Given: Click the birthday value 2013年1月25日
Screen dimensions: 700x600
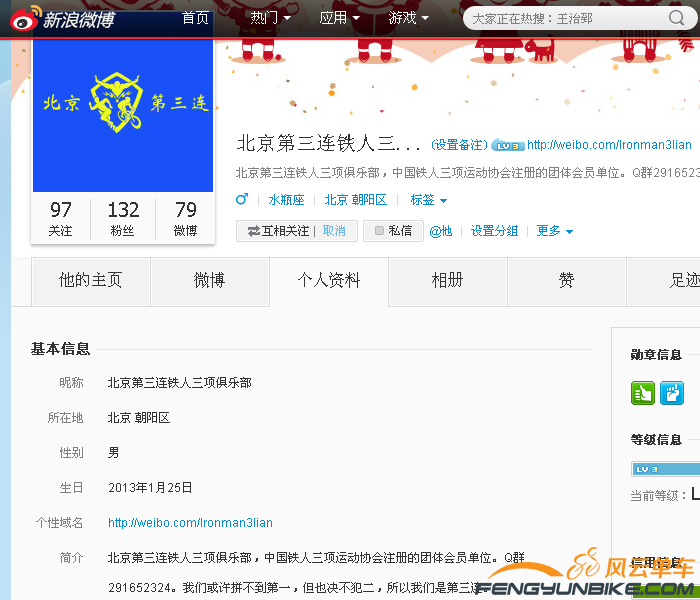Looking at the screenshot, I should (150, 488).
